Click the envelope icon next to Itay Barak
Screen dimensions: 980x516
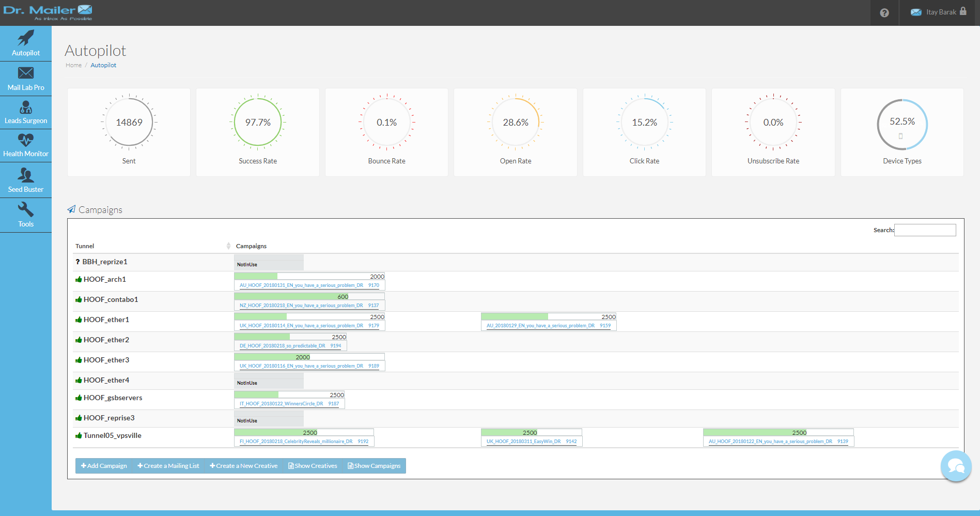(x=916, y=12)
